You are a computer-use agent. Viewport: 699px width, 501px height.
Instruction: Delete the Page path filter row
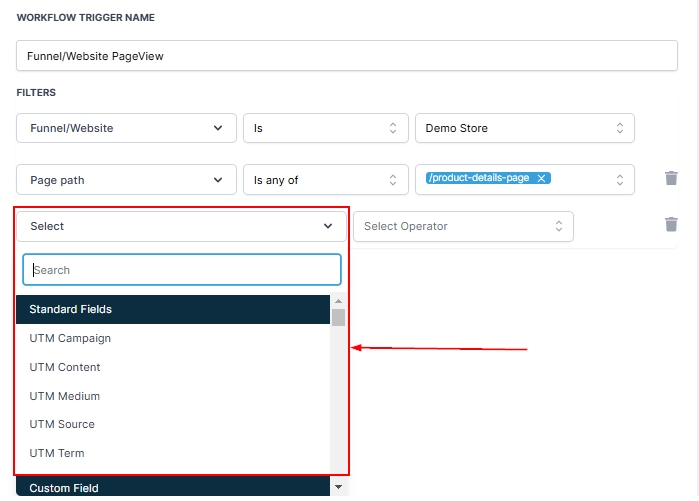click(671, 179)
